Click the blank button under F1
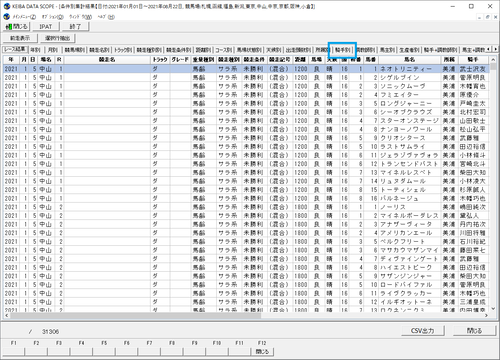This screenshot has width=500, height=360. [13, 352]
